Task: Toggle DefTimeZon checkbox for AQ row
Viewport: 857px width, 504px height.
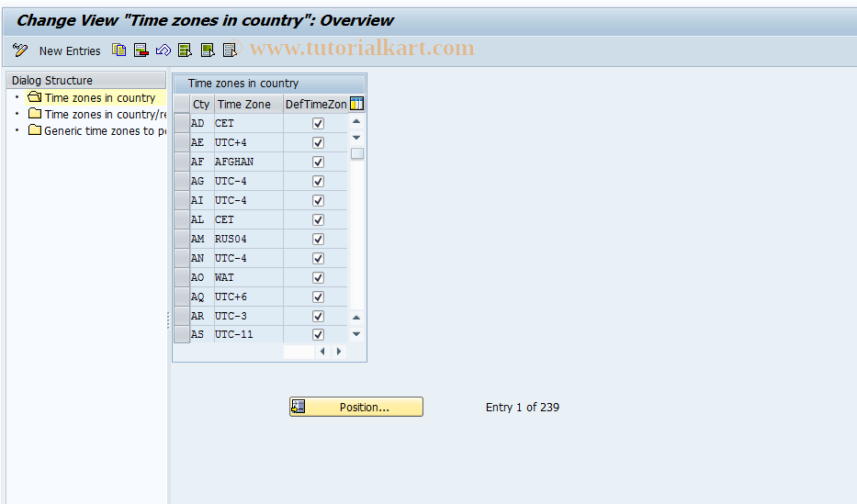Action: [318, 297]
